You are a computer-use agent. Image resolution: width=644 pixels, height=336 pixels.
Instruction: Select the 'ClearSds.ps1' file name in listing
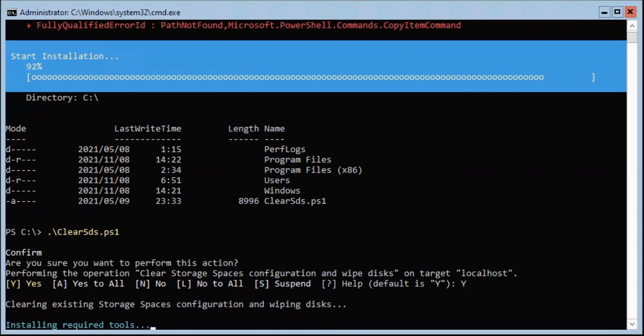click(295, 201)
